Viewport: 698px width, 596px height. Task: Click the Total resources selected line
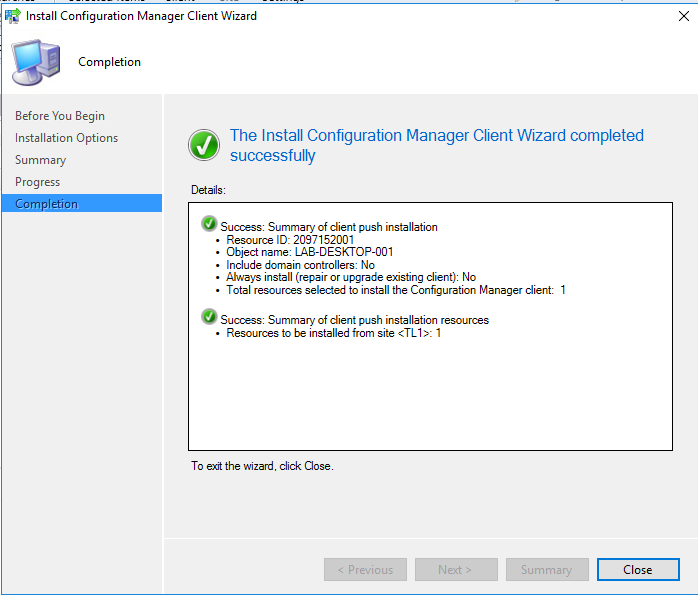pos(396,290)
